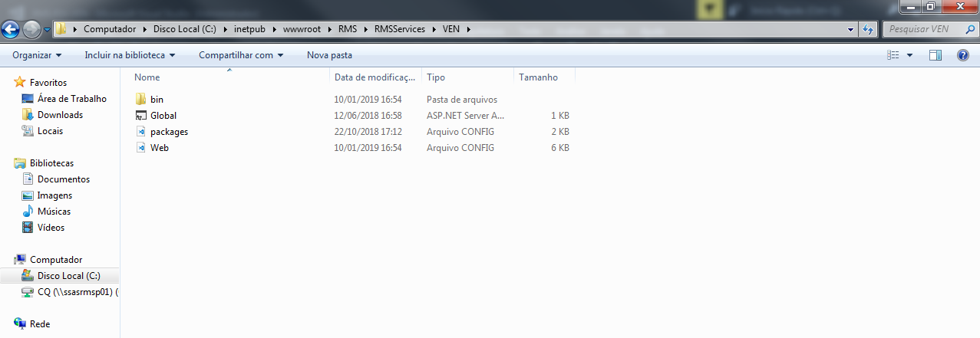Image resolution: width=980 pixels, height=338 pixels.
Task: Click the CQ network drive icon
Action: (28, 292)
